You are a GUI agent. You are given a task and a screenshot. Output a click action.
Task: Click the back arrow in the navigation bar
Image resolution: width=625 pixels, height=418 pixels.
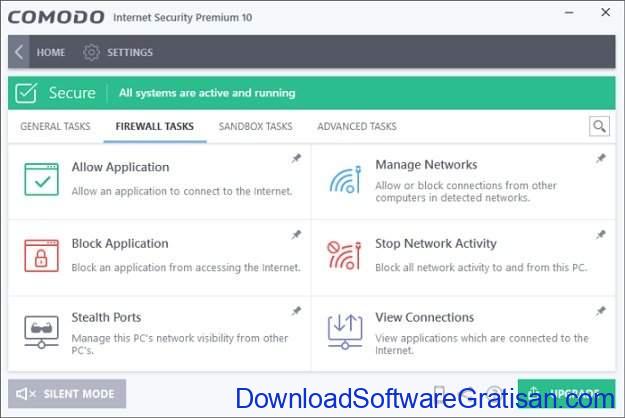pyautogui.click(x=19, y=52)
